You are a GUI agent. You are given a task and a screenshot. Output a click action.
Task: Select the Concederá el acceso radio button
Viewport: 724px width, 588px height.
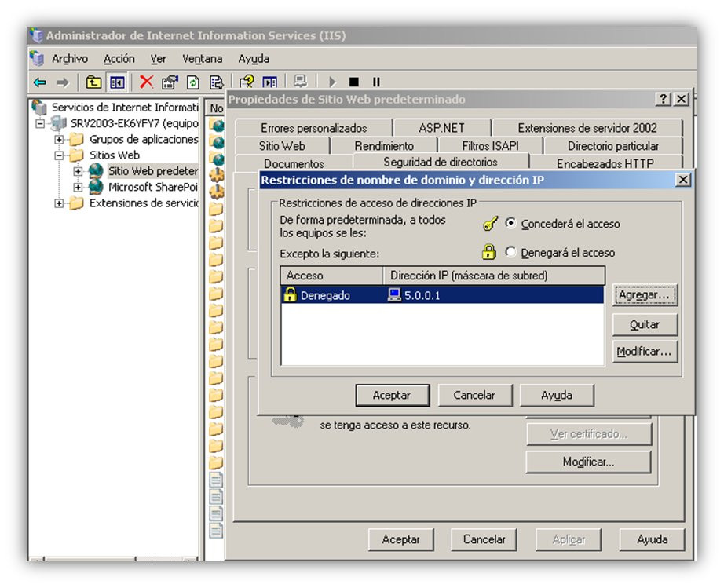(x=510, y=224)
